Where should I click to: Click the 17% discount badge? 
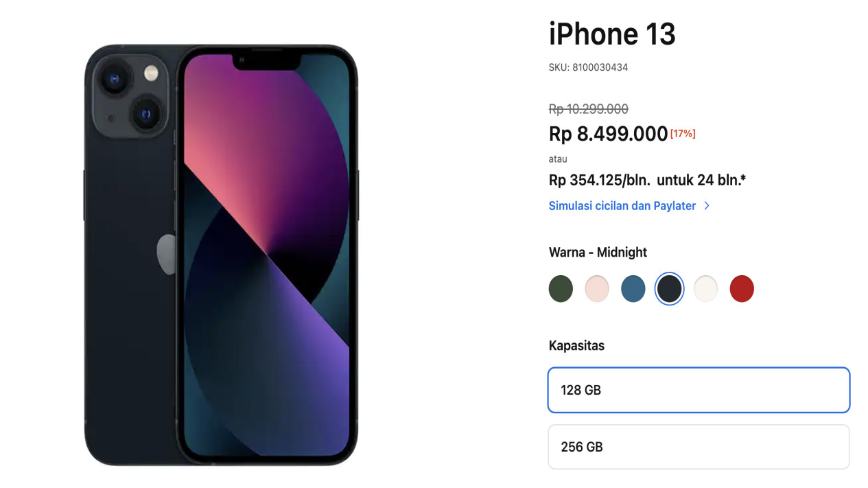(x=683, y=134)
